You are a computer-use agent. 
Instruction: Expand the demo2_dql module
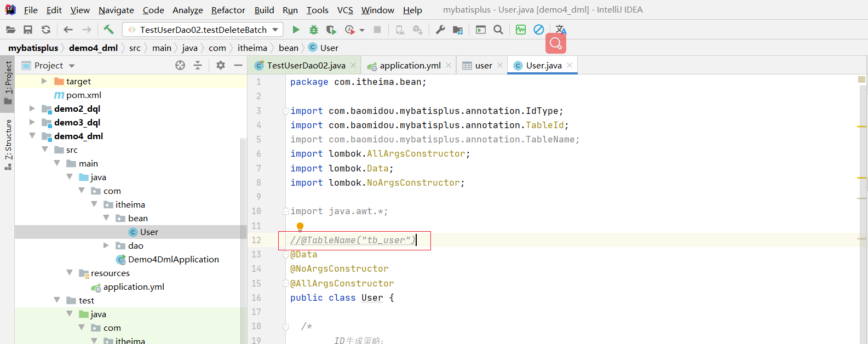click(x=32, y=108)
